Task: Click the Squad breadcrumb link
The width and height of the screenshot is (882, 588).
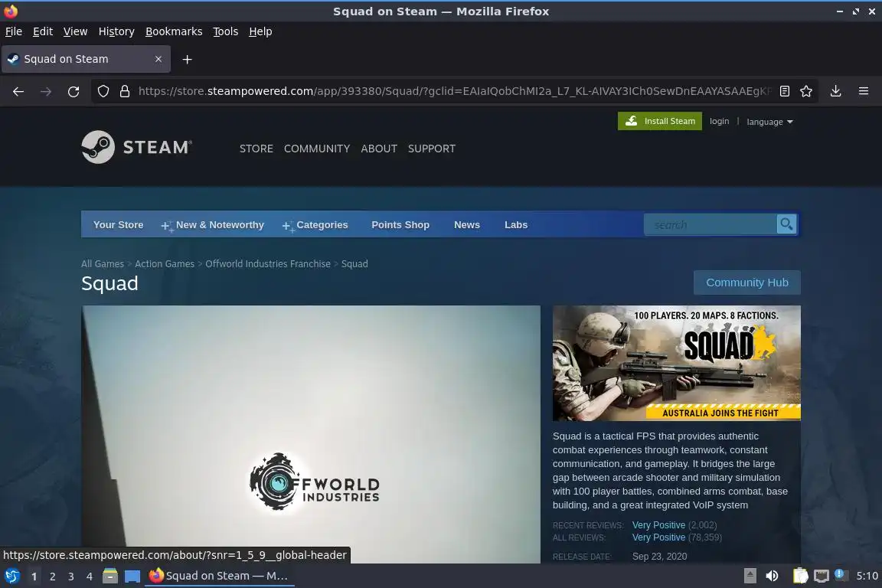Action: (354, 263)
